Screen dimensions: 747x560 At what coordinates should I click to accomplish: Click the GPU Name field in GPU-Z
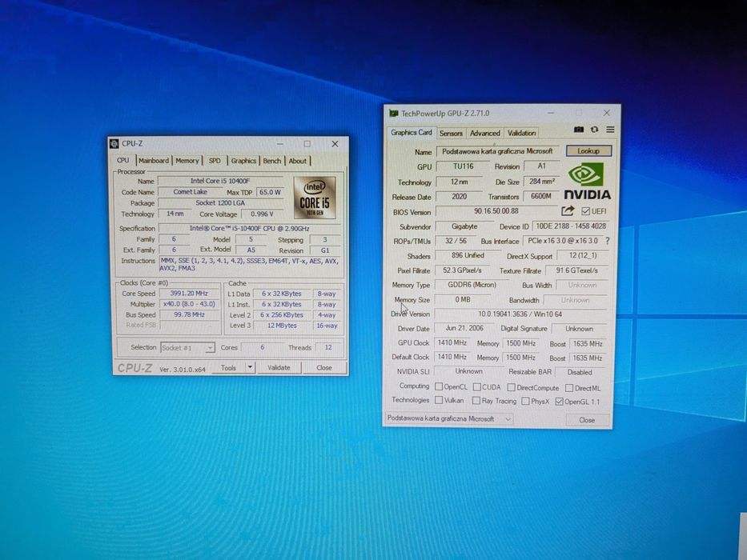(497, 151)
